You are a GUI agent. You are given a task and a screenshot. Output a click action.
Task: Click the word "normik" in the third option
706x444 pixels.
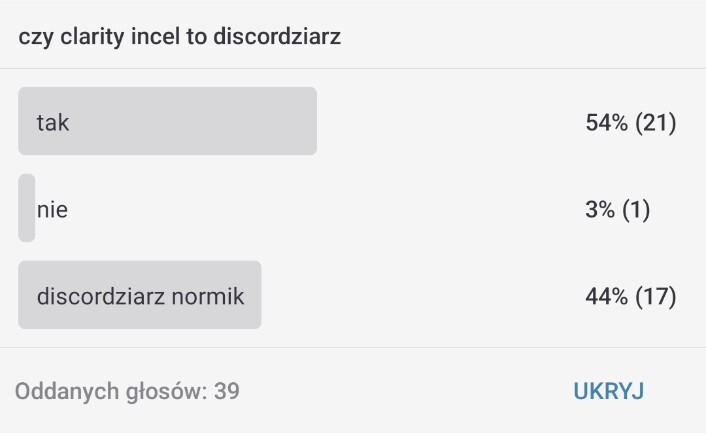(x=212, y=296)
